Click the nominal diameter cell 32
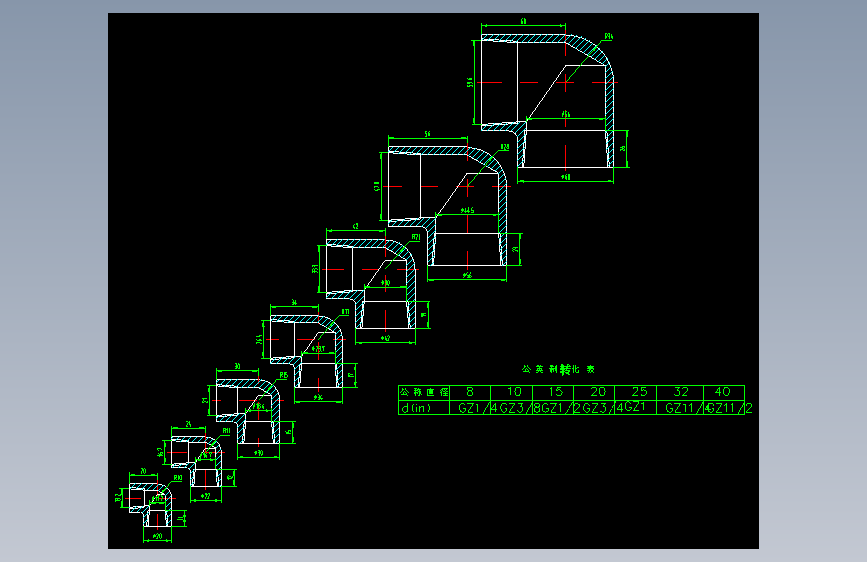This screenshot has width=867, height=562. coord(680,392)
